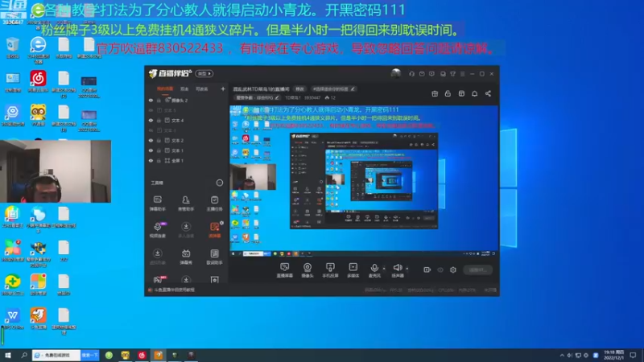The height and width of the screenshot is (362, 644).
Task: Open the mail message icon in title bar
Action: [422, 74]
